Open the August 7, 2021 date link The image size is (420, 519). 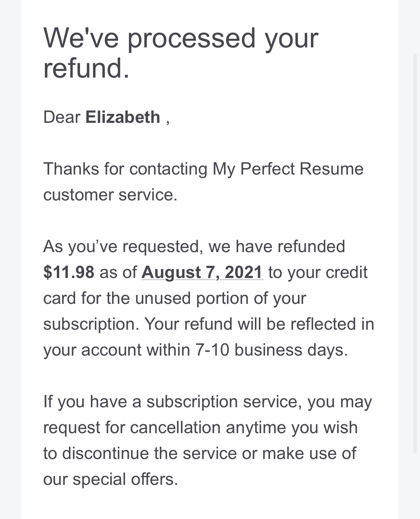pos(202,272)
